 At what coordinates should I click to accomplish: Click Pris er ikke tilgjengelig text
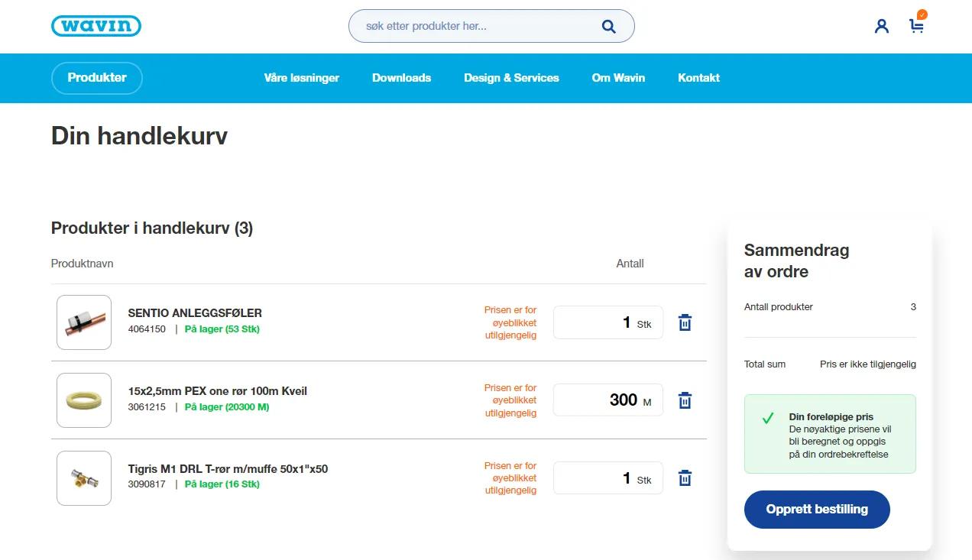868,364
